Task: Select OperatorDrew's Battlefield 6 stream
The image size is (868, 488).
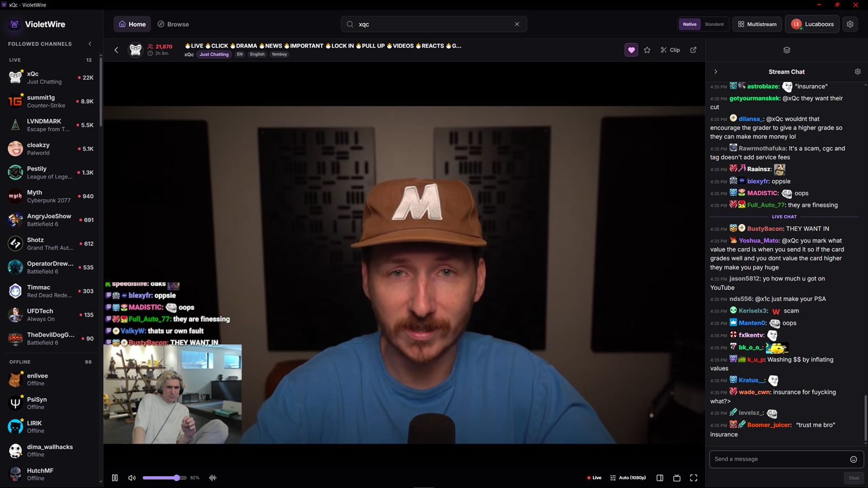Action: [x=51, y=267]
